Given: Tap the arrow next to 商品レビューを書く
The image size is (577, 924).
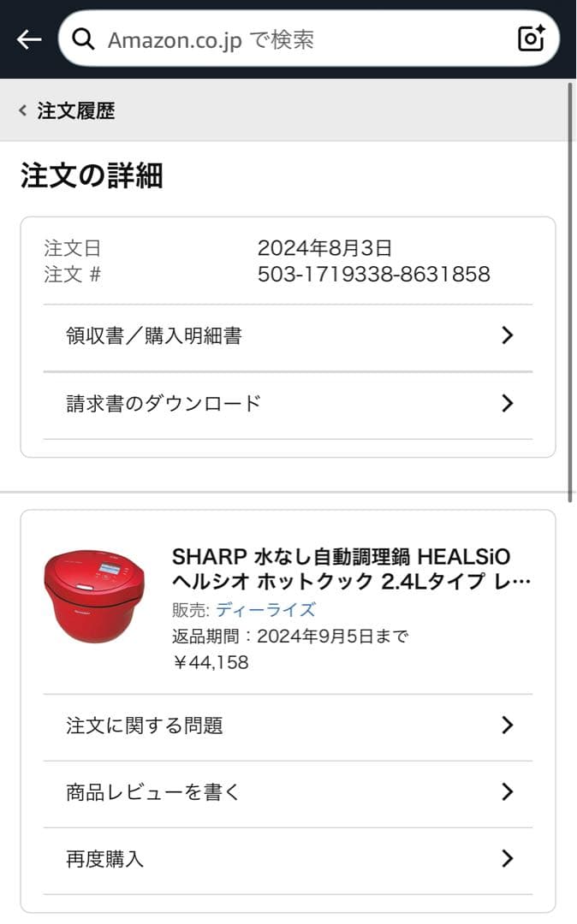Looking at the screenshot, I should (x=509, y=792).
